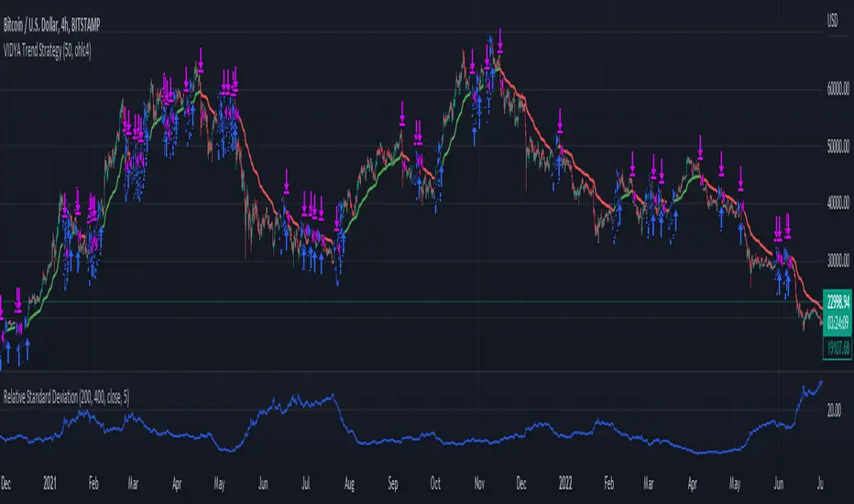The image size is (854, 504).
Task: Select the Relative Standard Deviation indicator label
Action: 67,397
